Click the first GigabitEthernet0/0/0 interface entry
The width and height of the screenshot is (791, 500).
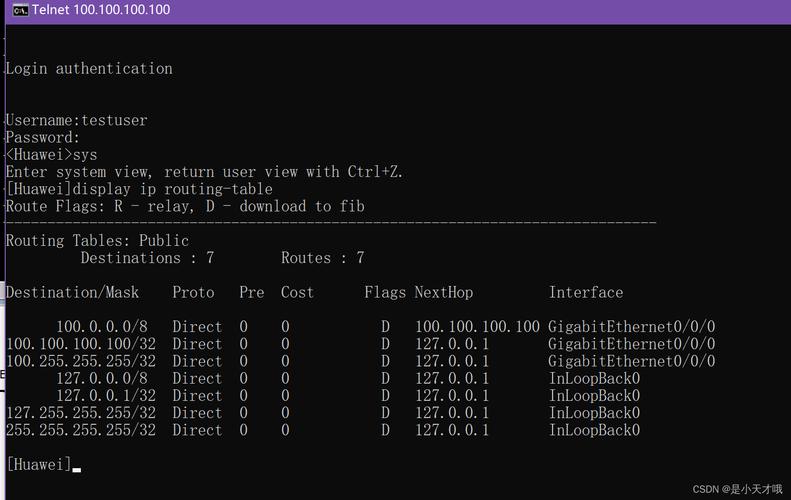click(x=631, y=327)
